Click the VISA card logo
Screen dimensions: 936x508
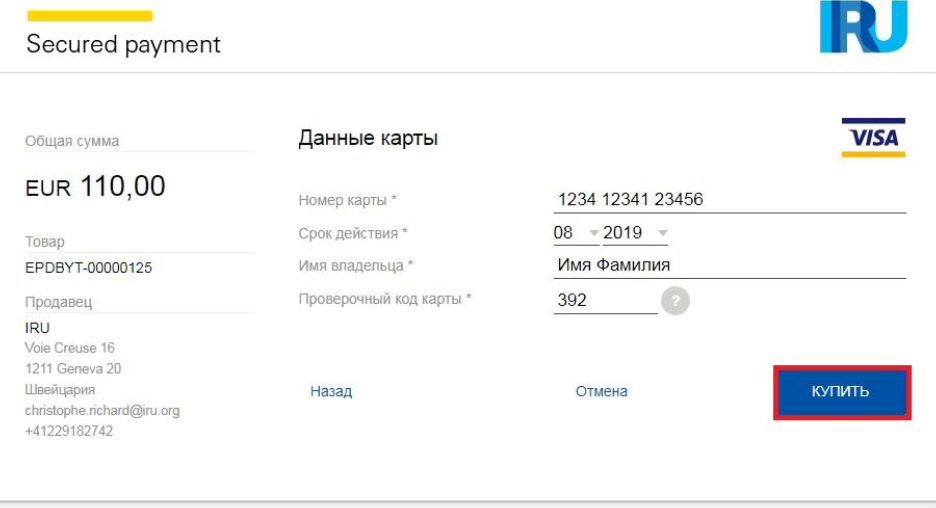[873, 137]
